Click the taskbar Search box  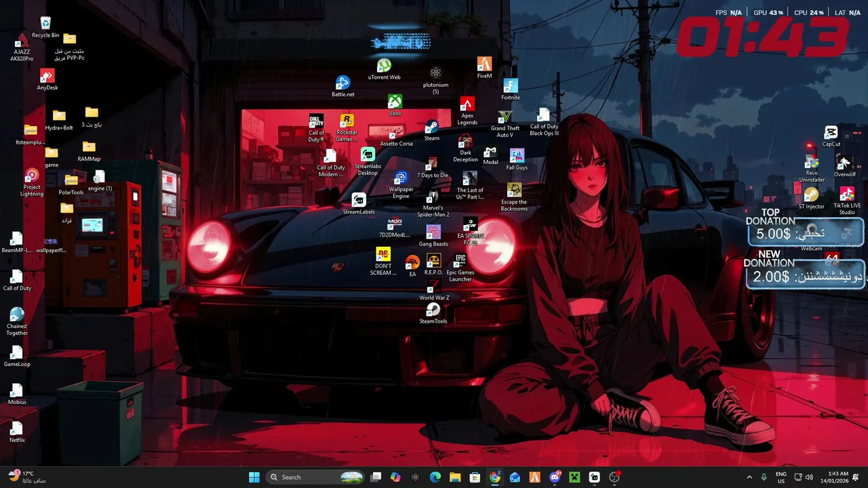[x=316, y=477]
